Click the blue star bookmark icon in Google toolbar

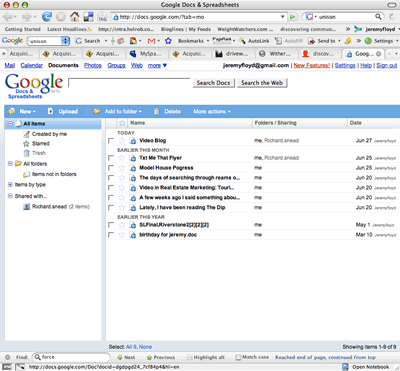pyautogui.click(x=168, y=41)
